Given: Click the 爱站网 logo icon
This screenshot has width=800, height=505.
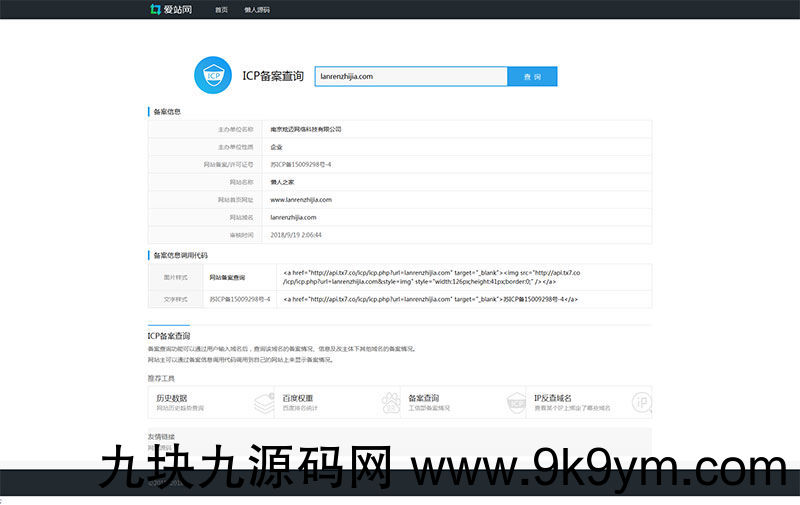Looking at the screenshot, I should click(x=155, y=10).
